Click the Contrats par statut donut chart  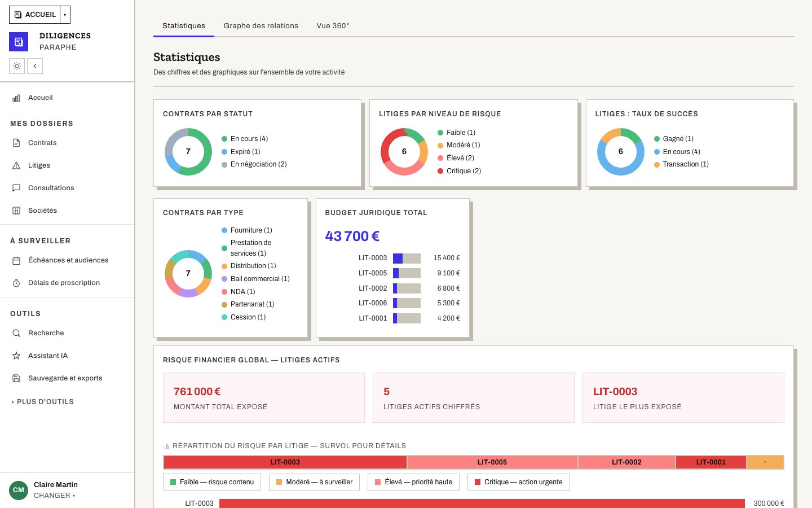(x=188, y=151)
